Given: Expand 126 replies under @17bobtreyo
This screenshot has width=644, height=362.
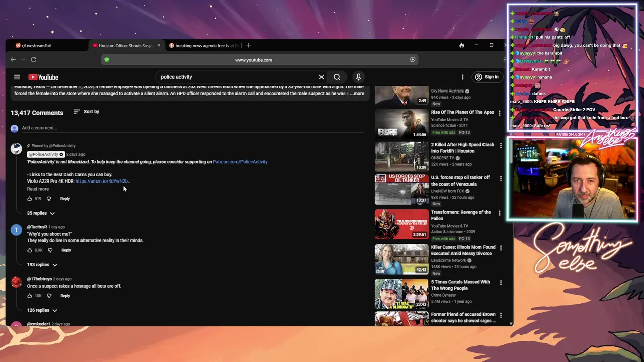Looking at the screenshot, I should coord(42,310).
